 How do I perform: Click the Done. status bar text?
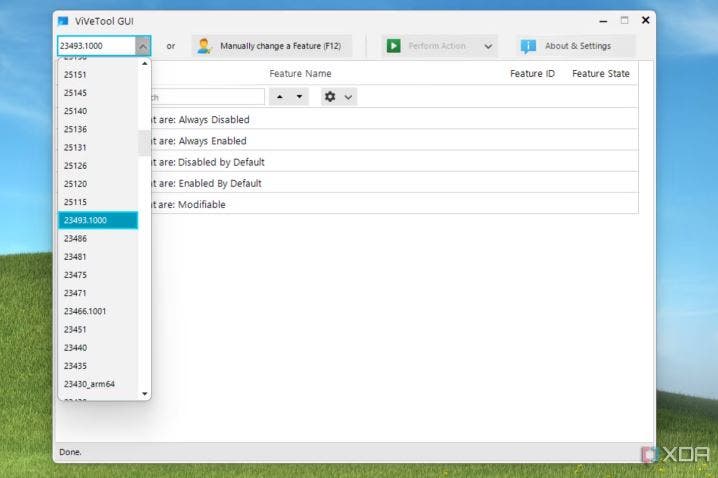pos(70,452)
